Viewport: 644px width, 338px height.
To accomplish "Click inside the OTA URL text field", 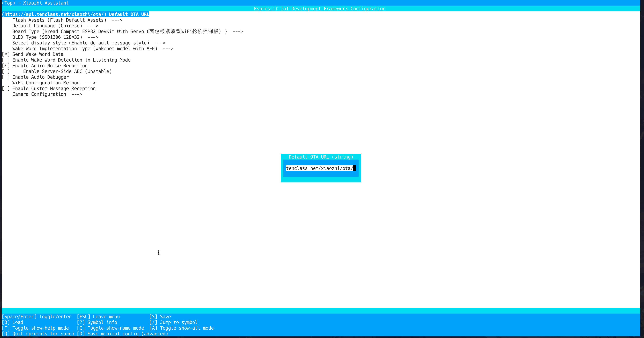I will tap(320, 168).
